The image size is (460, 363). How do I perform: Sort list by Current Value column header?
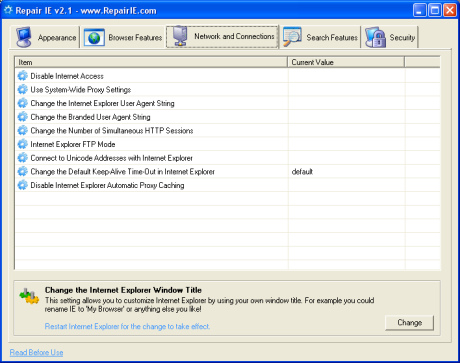tap(346, 62)
